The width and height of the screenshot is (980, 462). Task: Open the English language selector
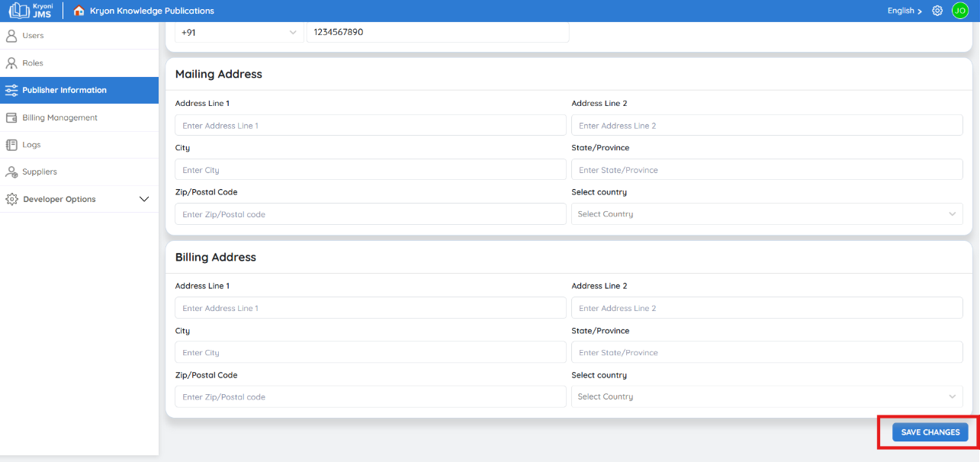(x=904, y=11)
